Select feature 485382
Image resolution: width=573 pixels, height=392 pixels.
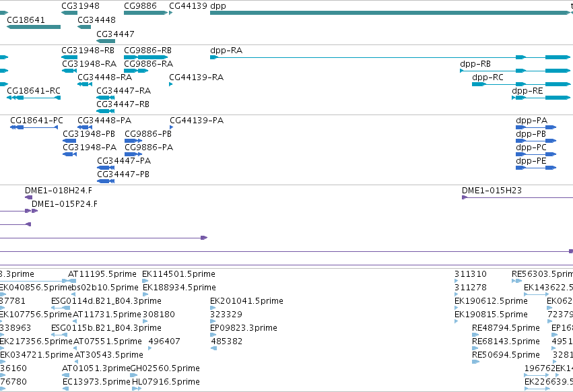tap(213, 348)
